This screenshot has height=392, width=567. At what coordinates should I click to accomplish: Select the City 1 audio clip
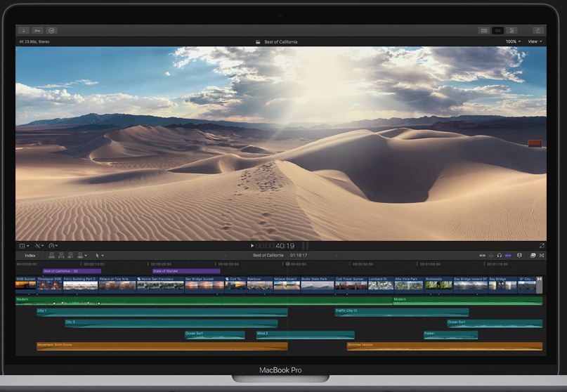point(162,312)
